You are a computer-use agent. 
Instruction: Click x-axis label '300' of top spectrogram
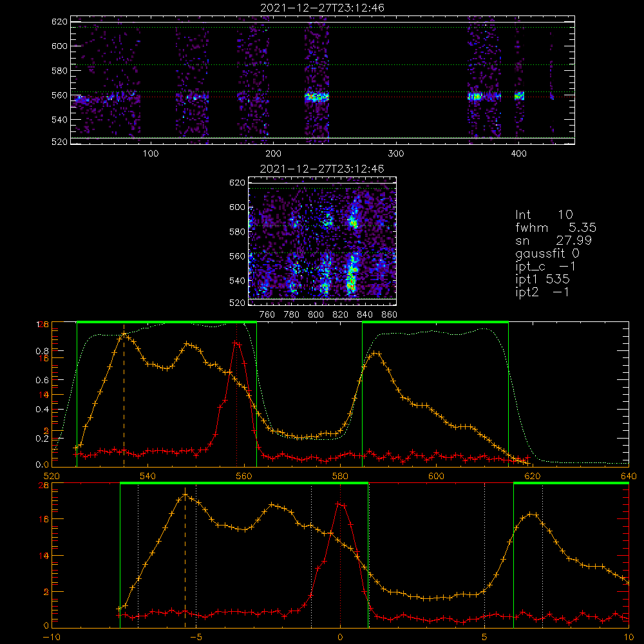pyautogui.click(x=396, y=154)
